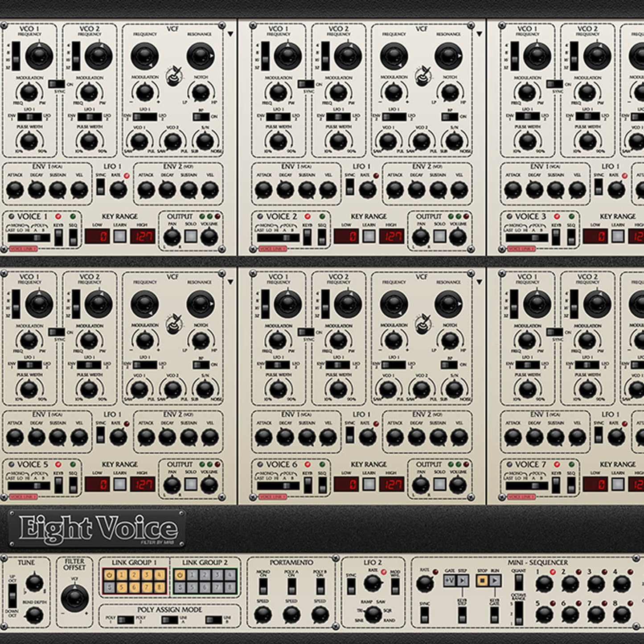Toggle Voice 1 KEYB switch
Screen dimensions: 644x644
pos(58,237)
